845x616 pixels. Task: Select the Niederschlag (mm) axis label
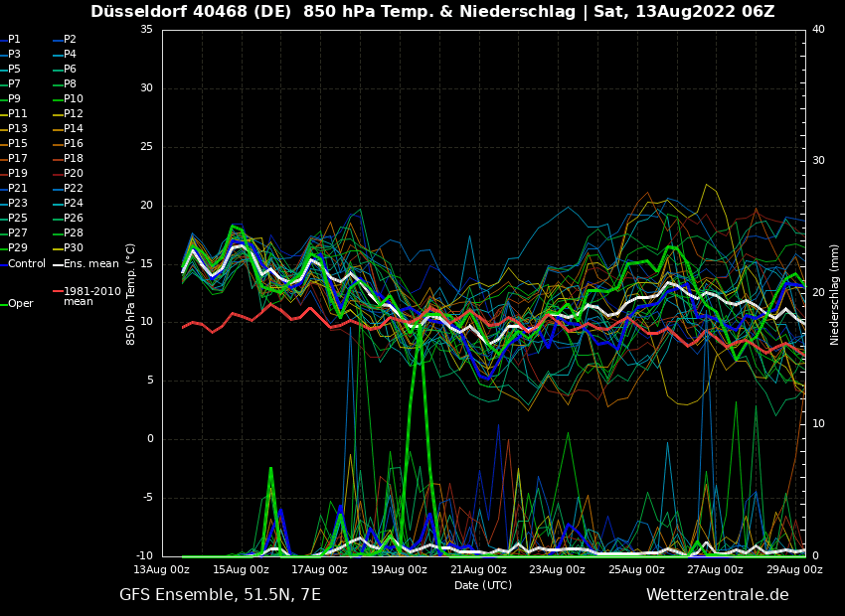(835, 294)
